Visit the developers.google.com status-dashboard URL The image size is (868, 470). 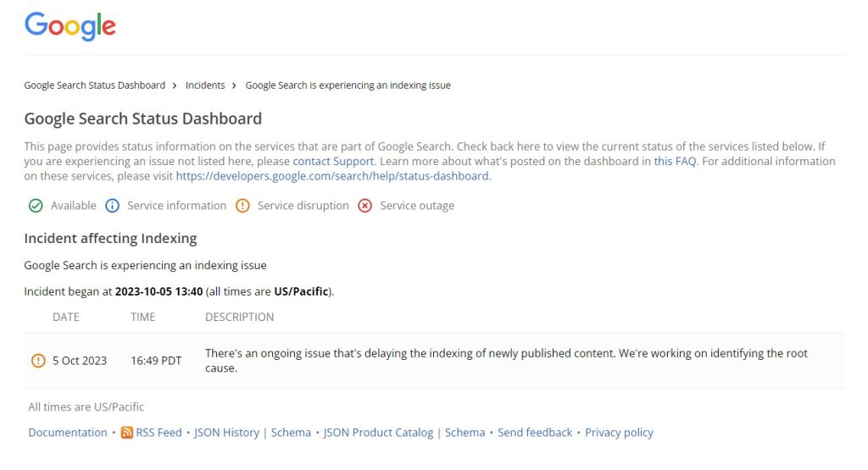pos(332,176)
